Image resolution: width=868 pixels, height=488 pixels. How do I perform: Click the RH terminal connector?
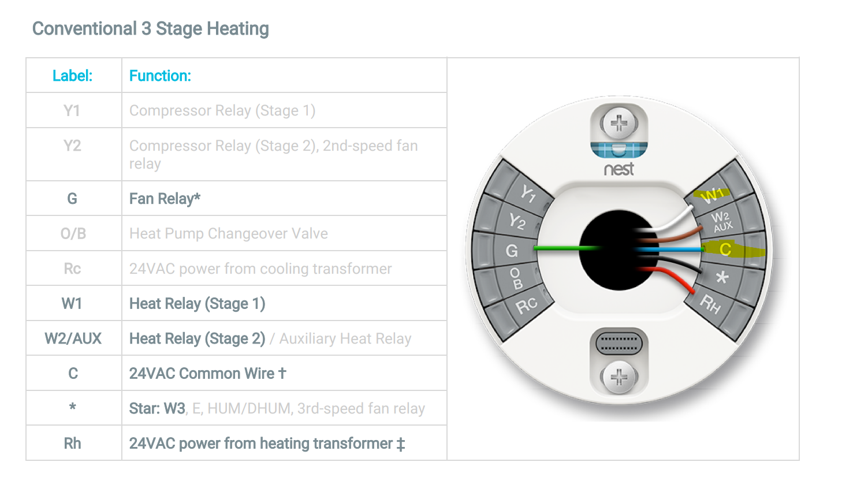(x=710, y=304)
